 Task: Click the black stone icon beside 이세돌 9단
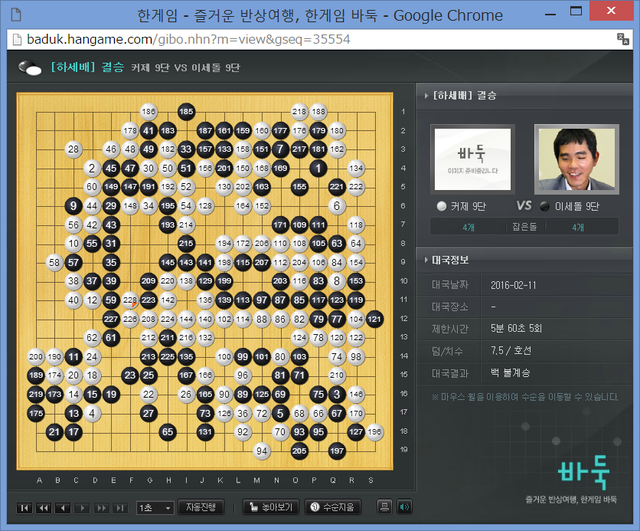click(544, 206)
